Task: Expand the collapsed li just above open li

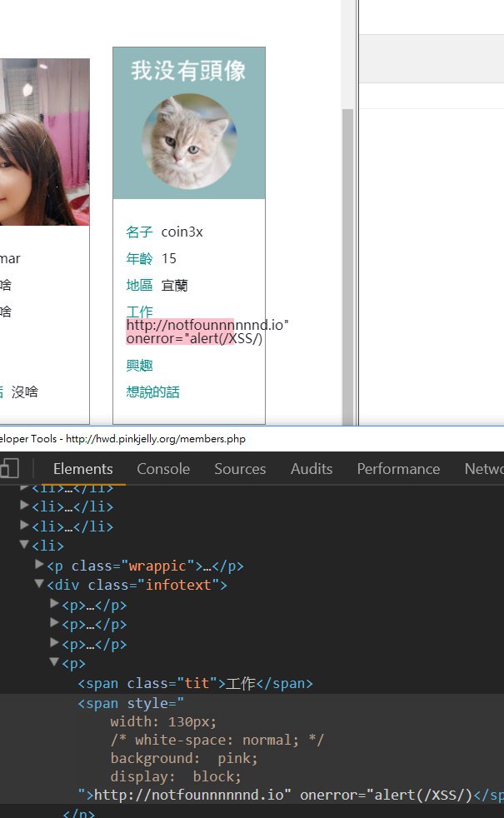Action: pyautogui.click(x=24, y=526)
